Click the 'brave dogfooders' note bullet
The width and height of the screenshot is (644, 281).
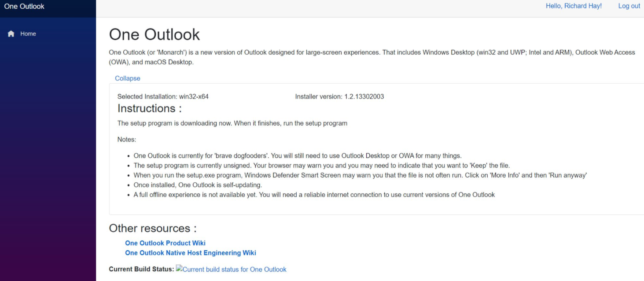tap(297, 155)
